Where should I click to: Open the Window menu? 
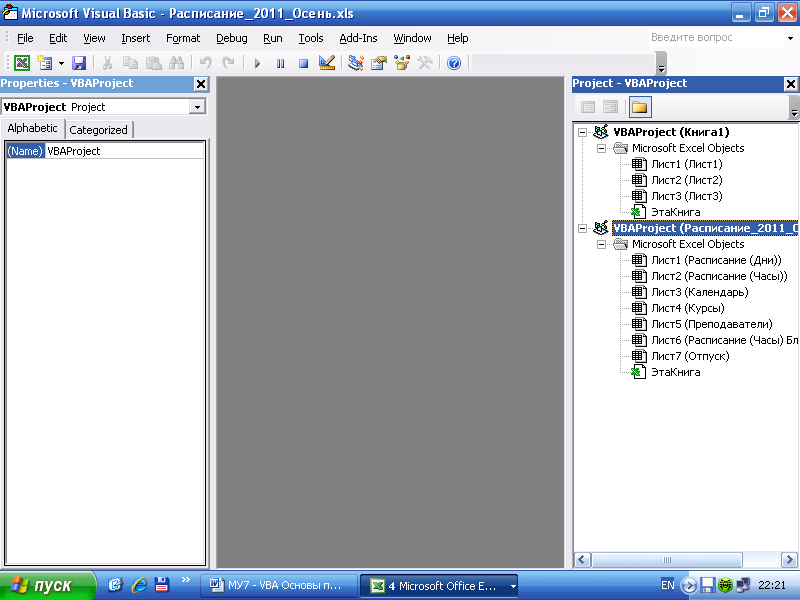coord(412,38)
